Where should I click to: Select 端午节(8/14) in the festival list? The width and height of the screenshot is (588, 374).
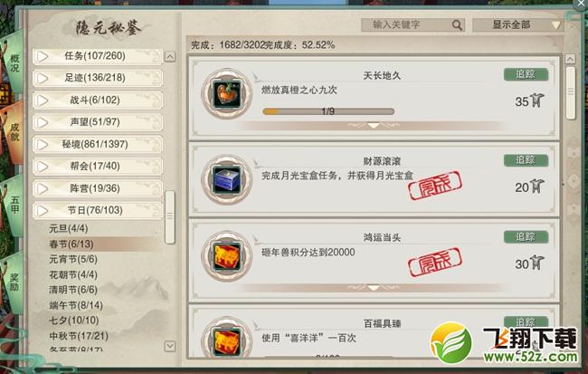coord(76,305)
